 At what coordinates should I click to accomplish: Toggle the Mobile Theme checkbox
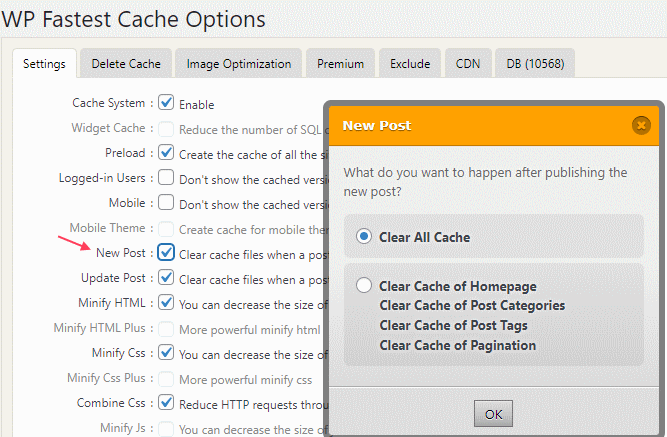click(166, 228)
